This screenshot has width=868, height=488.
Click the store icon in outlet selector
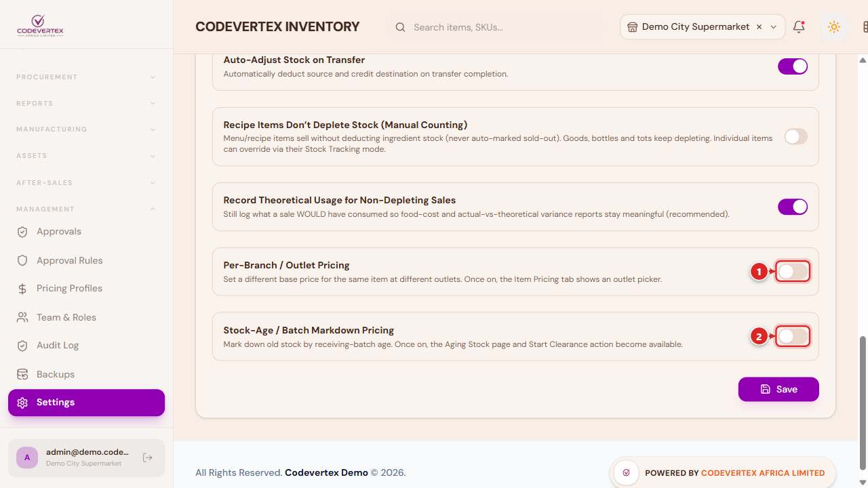coord(632,27)
